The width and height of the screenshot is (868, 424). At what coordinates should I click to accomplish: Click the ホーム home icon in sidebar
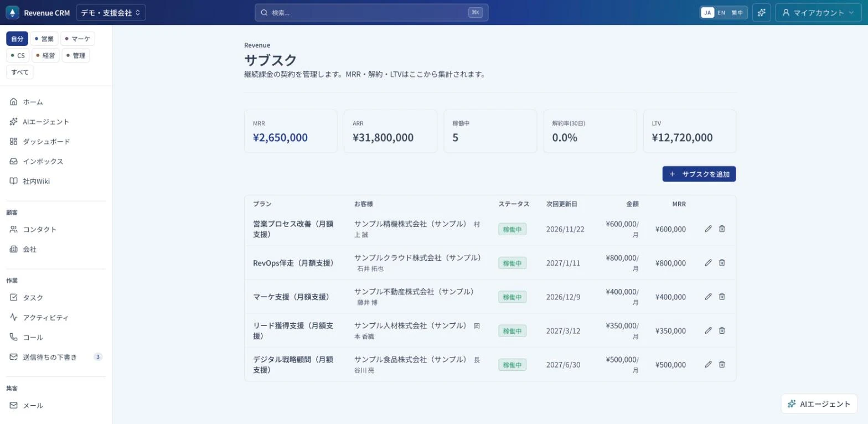pyautogui.click(x=13, y=102)
